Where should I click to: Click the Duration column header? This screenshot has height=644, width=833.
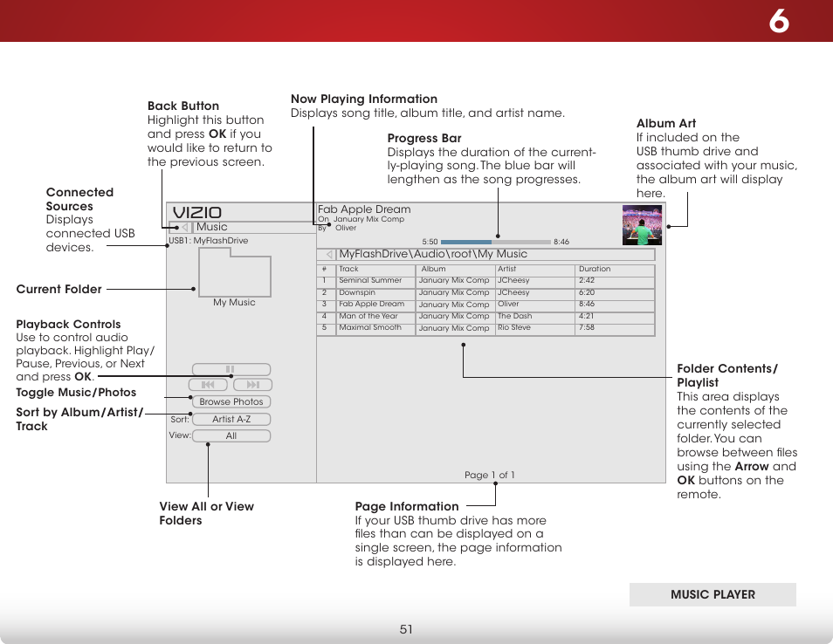(x=595, y=269)
